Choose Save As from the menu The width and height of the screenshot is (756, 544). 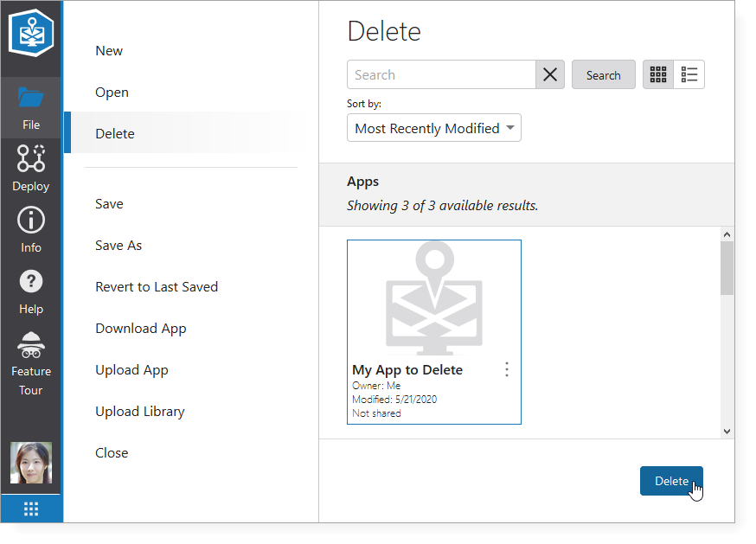pyautogui.click(x=119, y=245)
